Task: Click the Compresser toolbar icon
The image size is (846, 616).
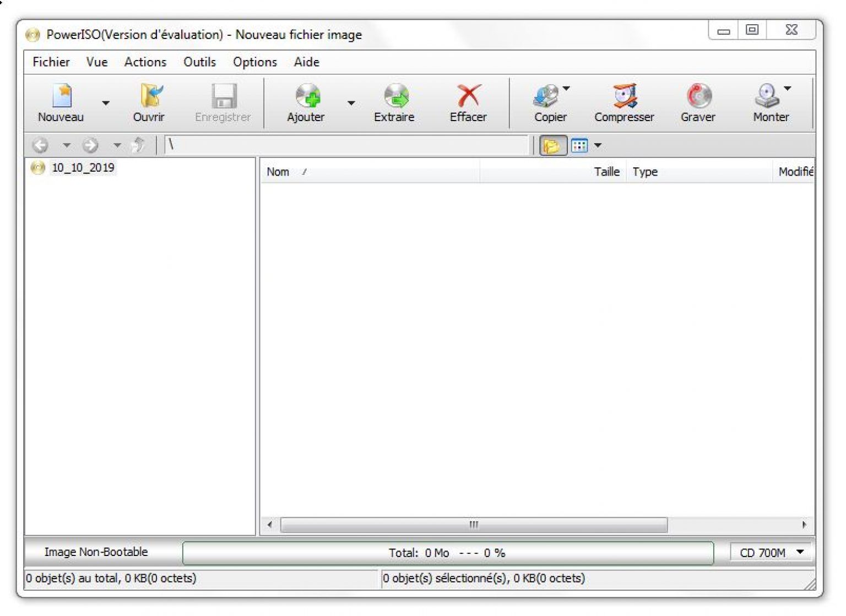Action: pos(625,96)
